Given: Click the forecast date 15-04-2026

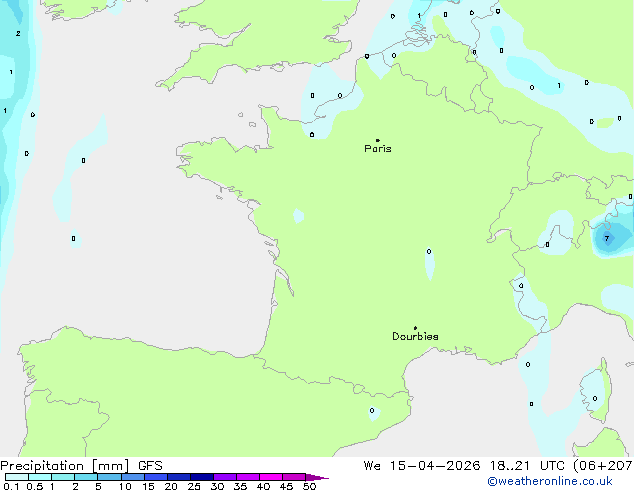Looking at the screenshot, I should pyautogui.click(x=435, y=466).
